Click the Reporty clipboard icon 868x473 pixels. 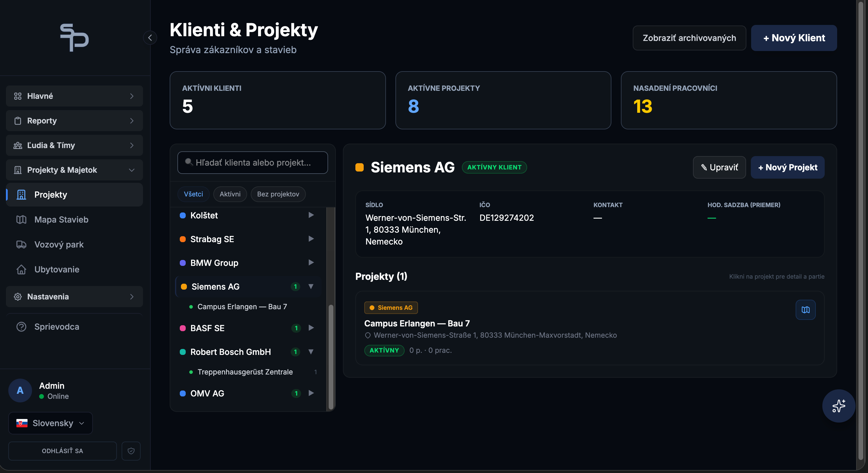pos(18,121)
